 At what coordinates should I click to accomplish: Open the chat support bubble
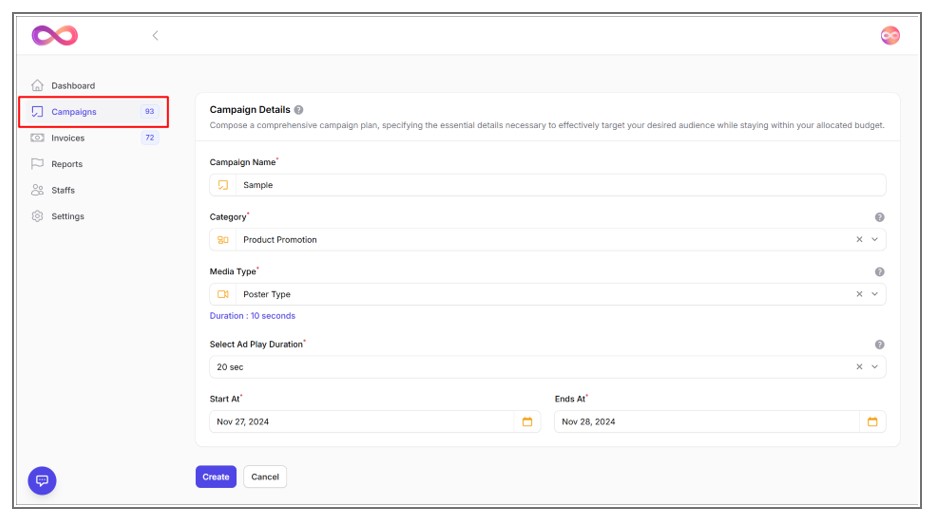click(x=42, y=480)
